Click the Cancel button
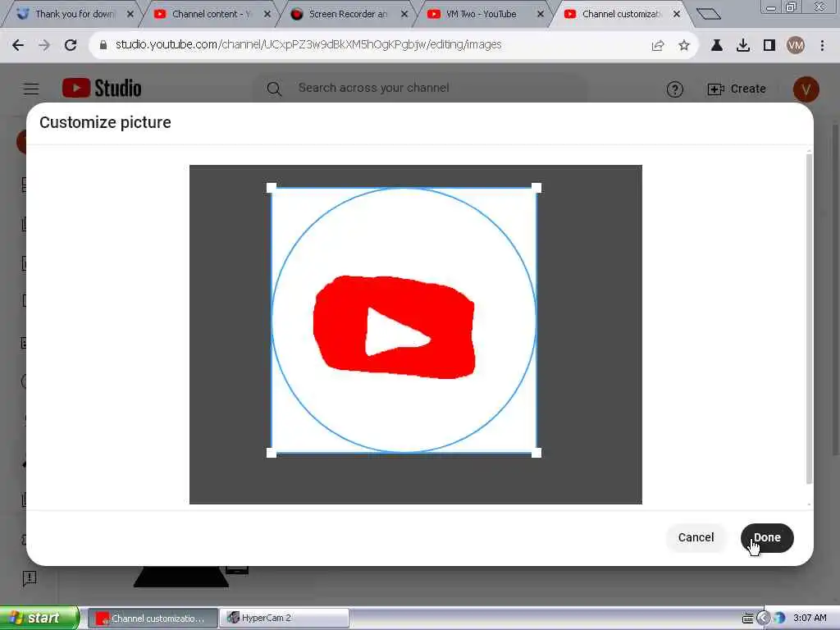The image size is (840, 630). 696,537
